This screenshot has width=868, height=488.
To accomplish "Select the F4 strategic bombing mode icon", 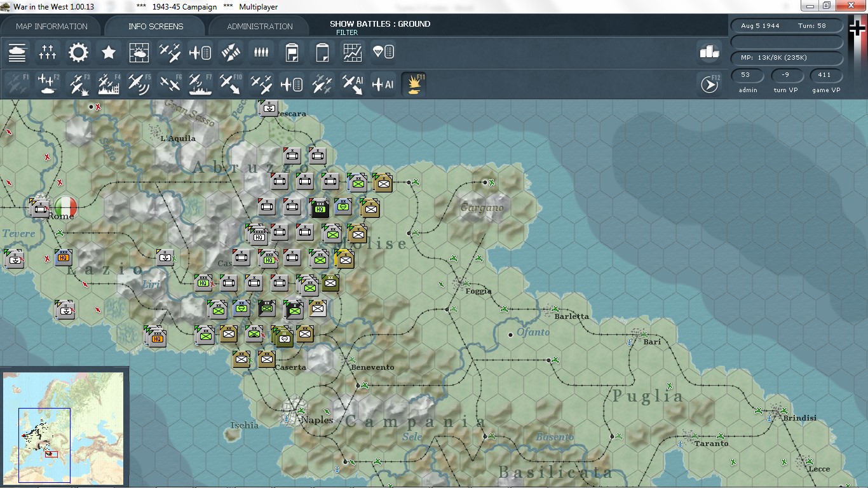I will (109, 84).
